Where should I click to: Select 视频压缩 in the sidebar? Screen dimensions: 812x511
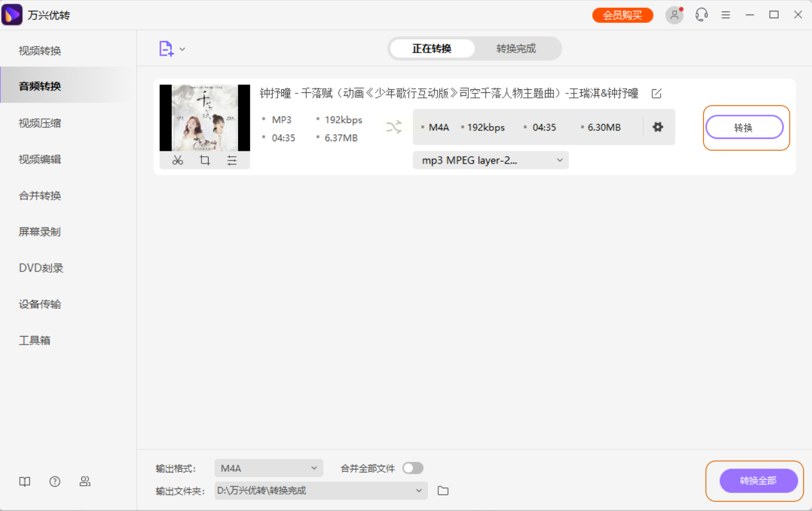[40, 123]
